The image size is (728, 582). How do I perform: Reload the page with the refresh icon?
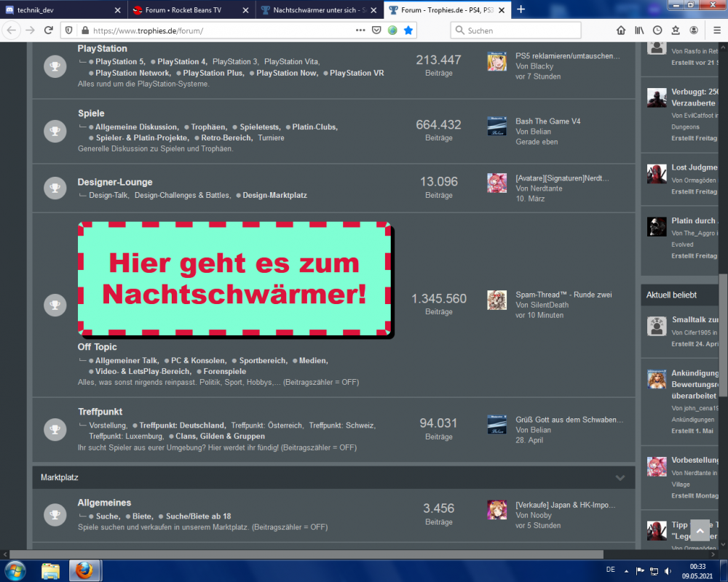(x=49, y=31)
